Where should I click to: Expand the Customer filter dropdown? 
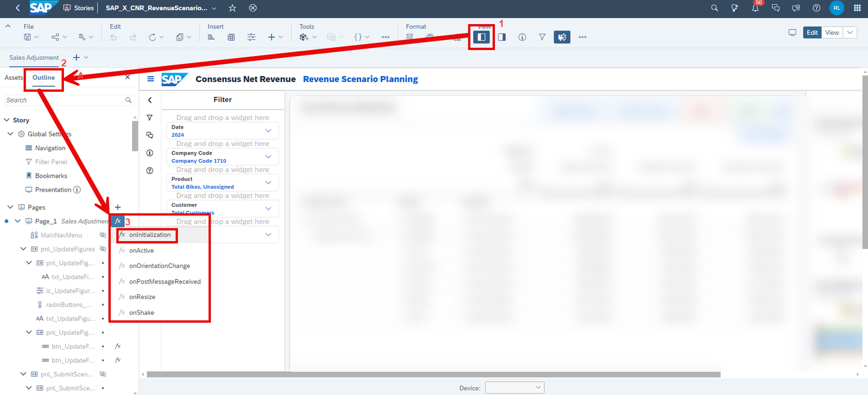click(x=269, y=209)
